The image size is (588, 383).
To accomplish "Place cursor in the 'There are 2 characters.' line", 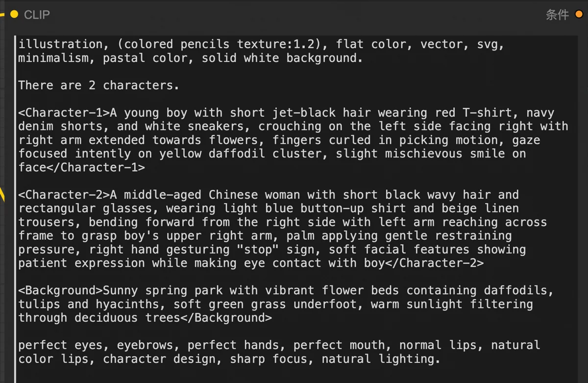I will (99, 85).
